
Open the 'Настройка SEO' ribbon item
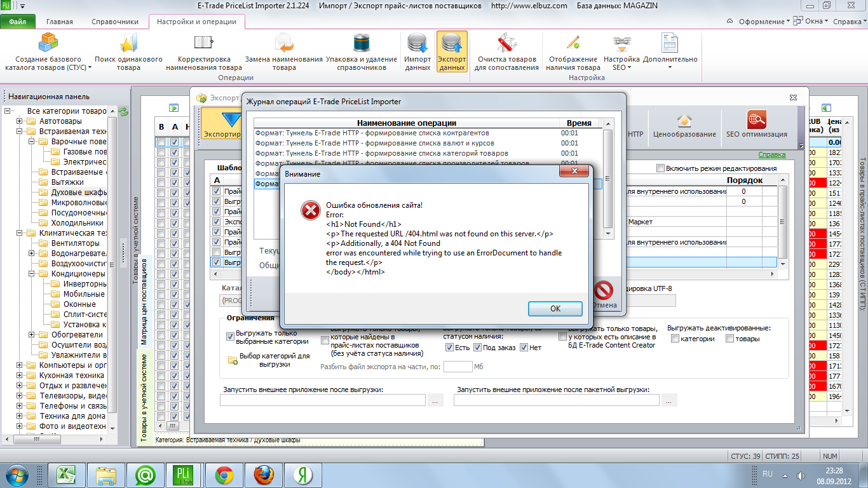[621, 51]
